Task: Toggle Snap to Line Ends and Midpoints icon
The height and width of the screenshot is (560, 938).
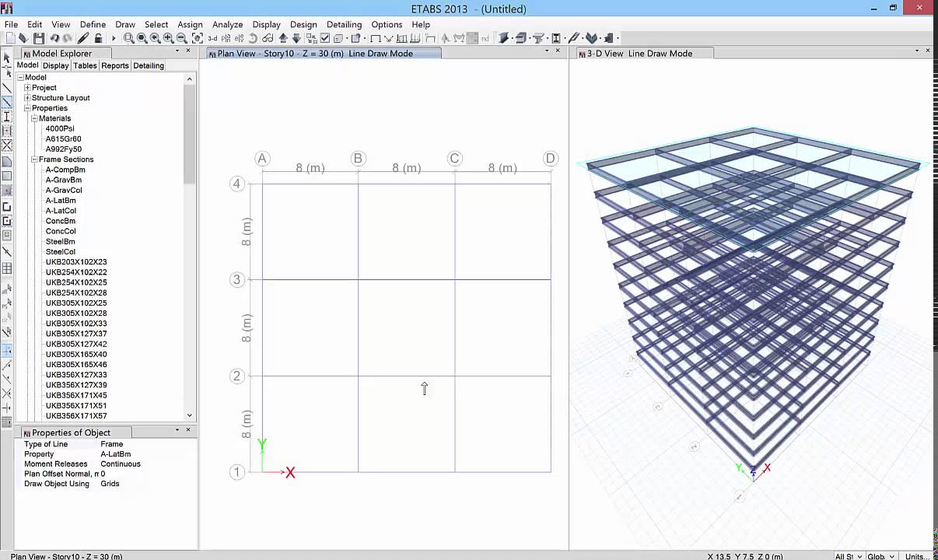Action: pos(7,365)
